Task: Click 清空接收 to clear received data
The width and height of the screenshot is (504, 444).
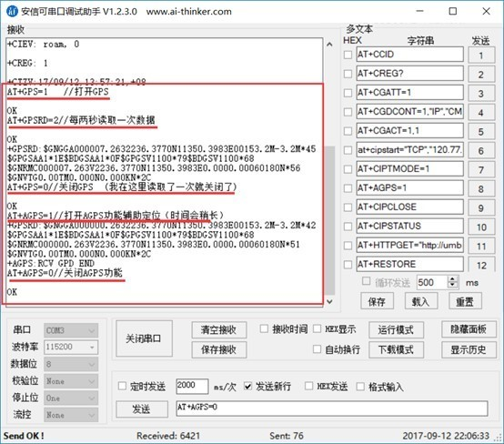Action: coord(219,330)
